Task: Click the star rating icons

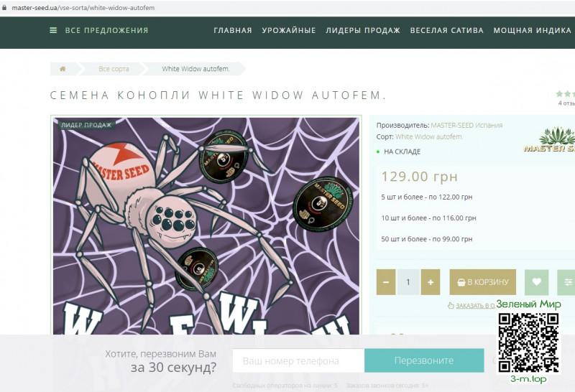Action: point(566,94)
